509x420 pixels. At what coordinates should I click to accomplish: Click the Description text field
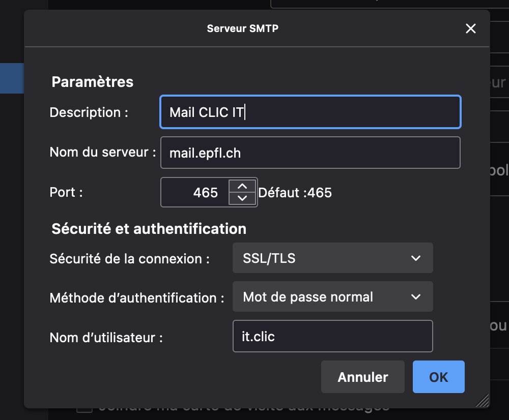click(x=310, y=112)
